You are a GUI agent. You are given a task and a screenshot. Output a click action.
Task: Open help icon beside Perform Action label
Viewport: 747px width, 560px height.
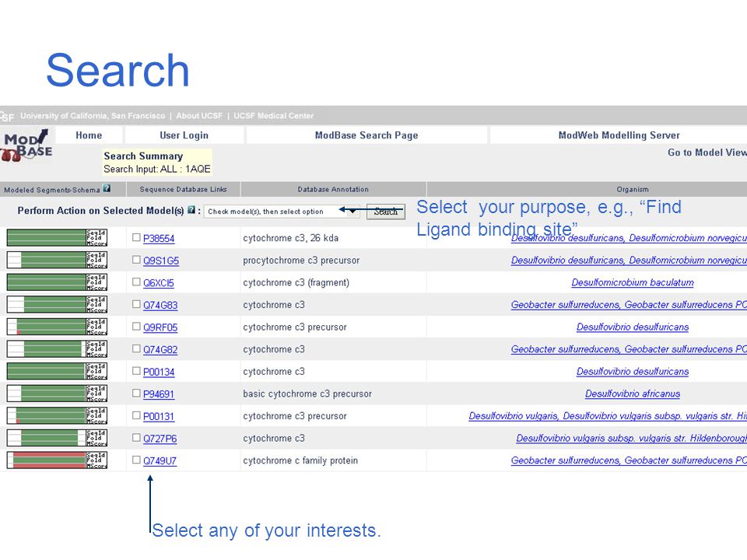point(191,210)
